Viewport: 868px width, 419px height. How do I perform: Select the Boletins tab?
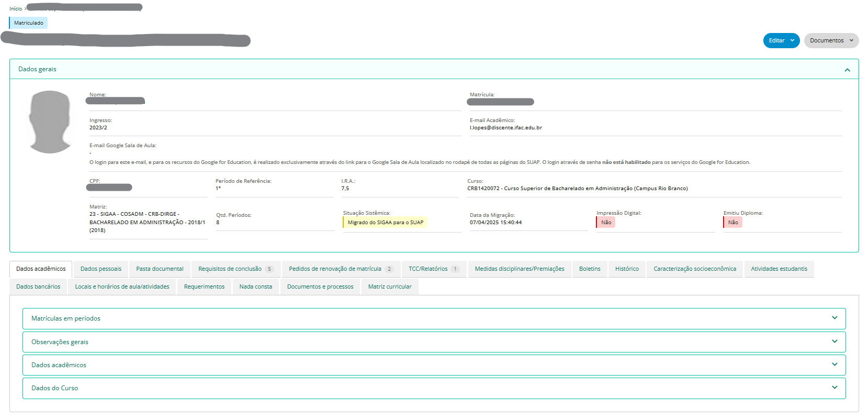point(590,269)
